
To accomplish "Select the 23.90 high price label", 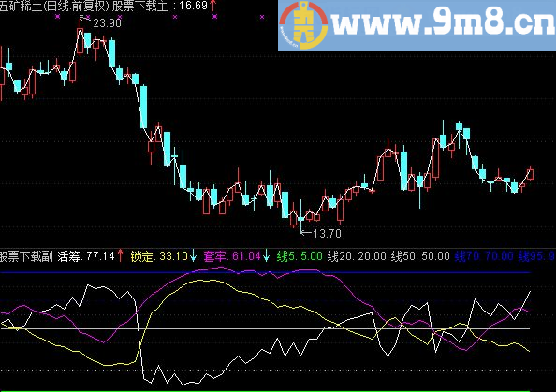I will coord(107,23).
